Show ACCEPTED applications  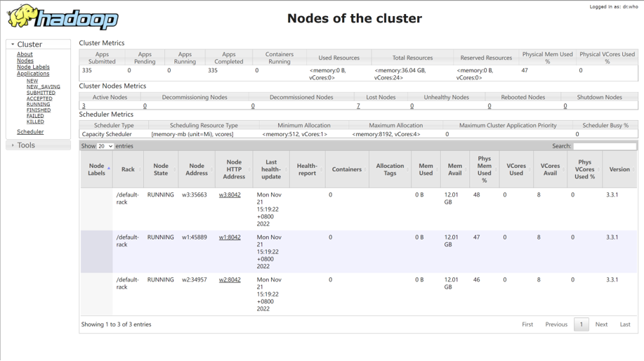(x=39, y=98)
